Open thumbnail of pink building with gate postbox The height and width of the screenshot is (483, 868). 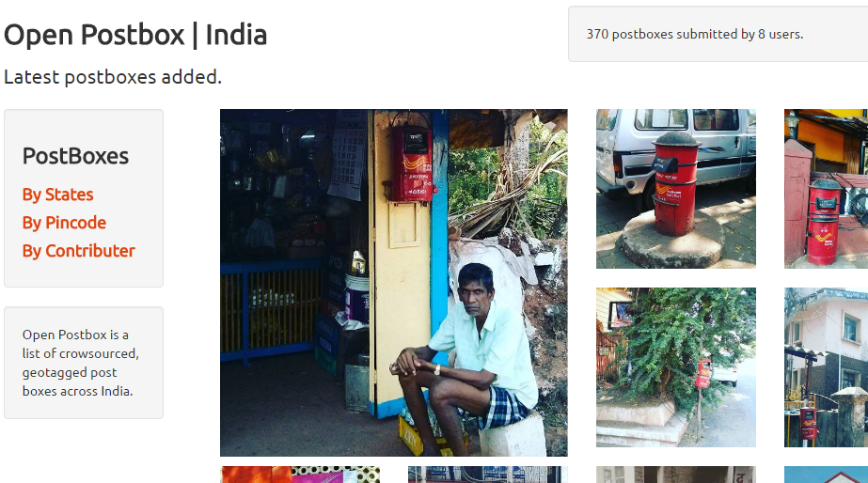tap(826, 367)
